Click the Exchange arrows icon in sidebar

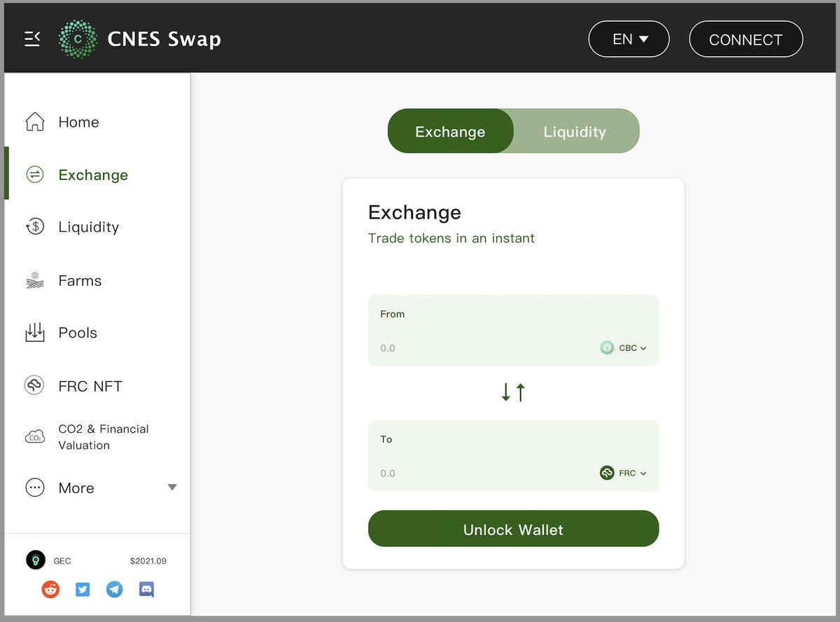point(35,174)
